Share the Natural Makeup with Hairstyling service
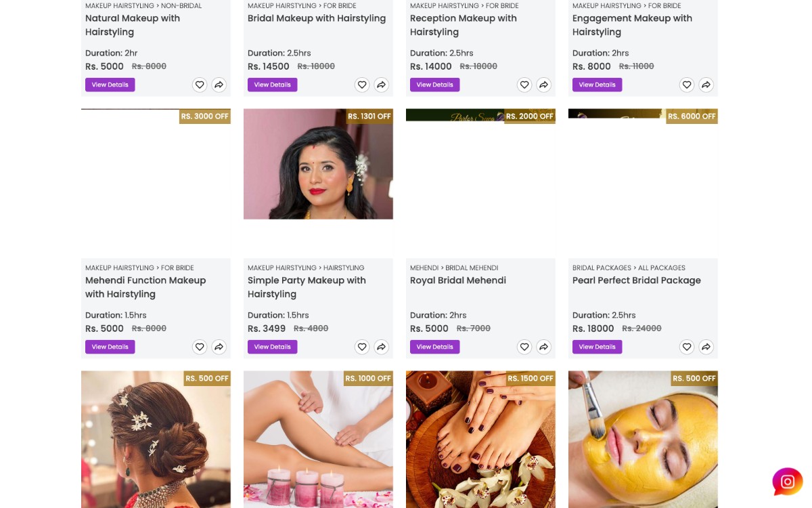 pos(219,85)
